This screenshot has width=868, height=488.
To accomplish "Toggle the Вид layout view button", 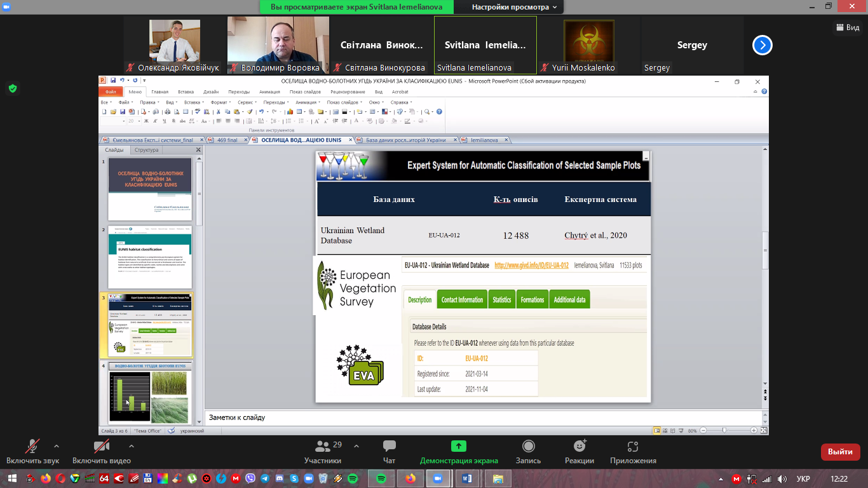I will tap(846, 27).
